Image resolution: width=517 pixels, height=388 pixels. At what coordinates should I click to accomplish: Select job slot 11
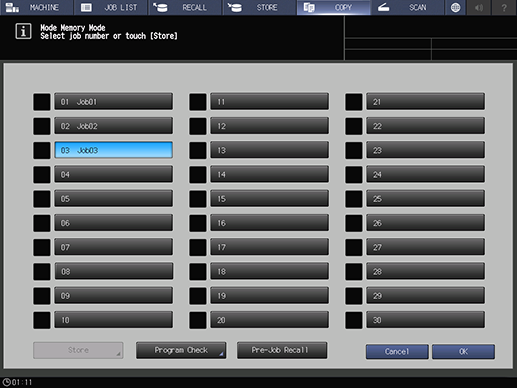(x=270, y=101)
